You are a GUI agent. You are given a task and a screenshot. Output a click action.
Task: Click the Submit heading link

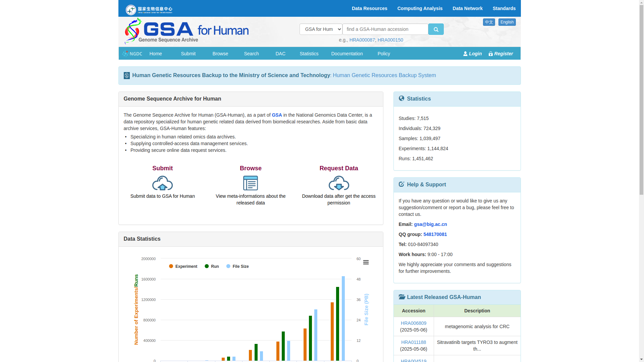pyautogui.click(x=162, y=168)
